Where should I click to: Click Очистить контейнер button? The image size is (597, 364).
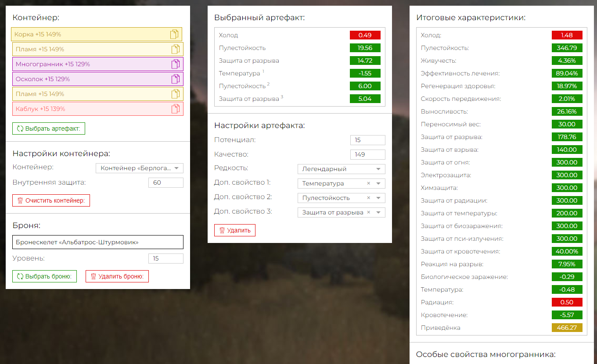pyautogui.click(x=51, y=200)
